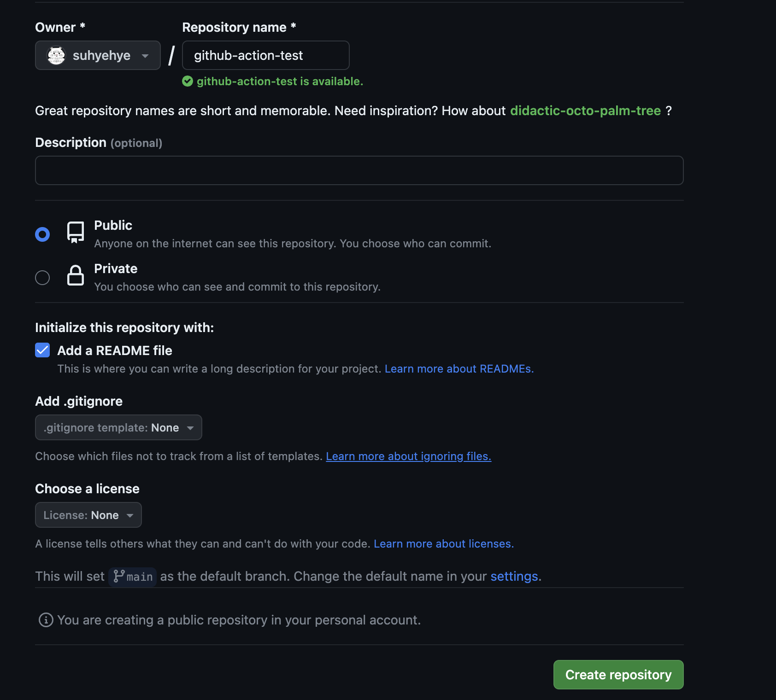Viewport: 776px width, 700px height.
Task: Open Learn more about ignoring files link
Action: 408,456
